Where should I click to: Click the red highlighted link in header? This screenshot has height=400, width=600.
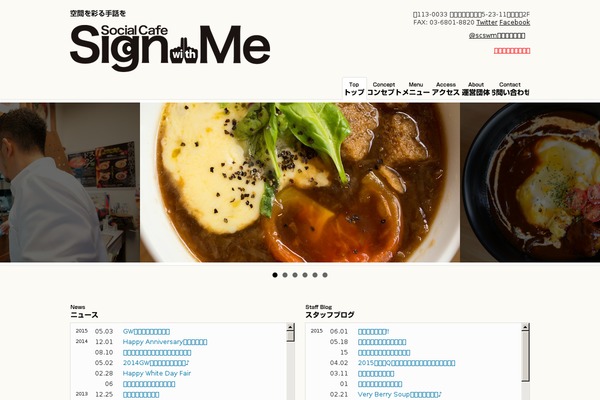pyautogui.click(x=512, y=51)
